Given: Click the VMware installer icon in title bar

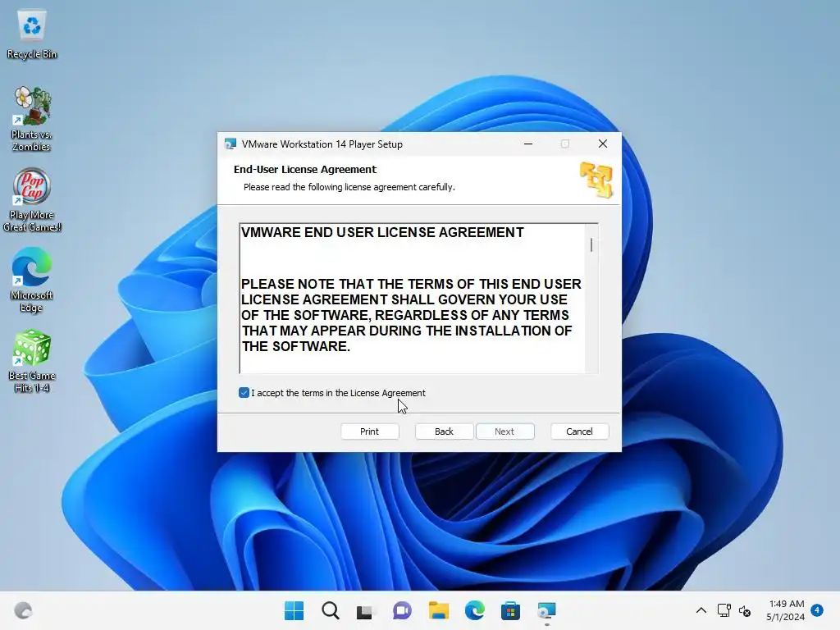Looking at the screenshot, I should [x=231, y=144].
